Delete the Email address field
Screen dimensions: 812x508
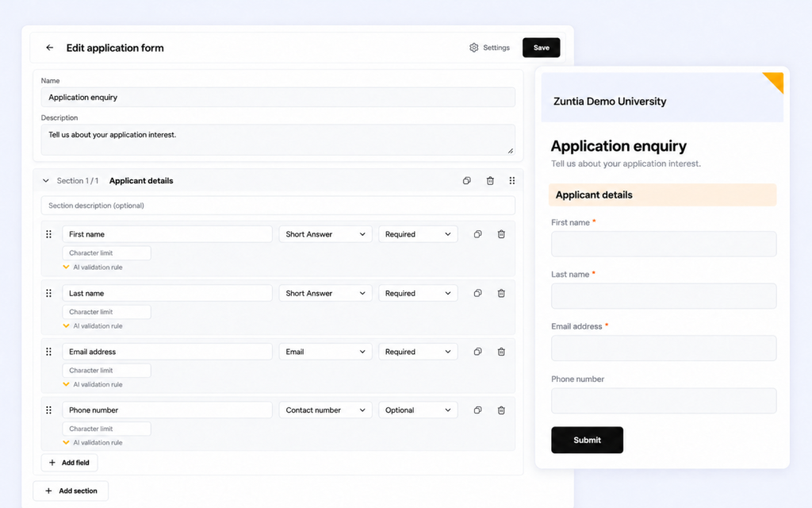pos(501,352)
